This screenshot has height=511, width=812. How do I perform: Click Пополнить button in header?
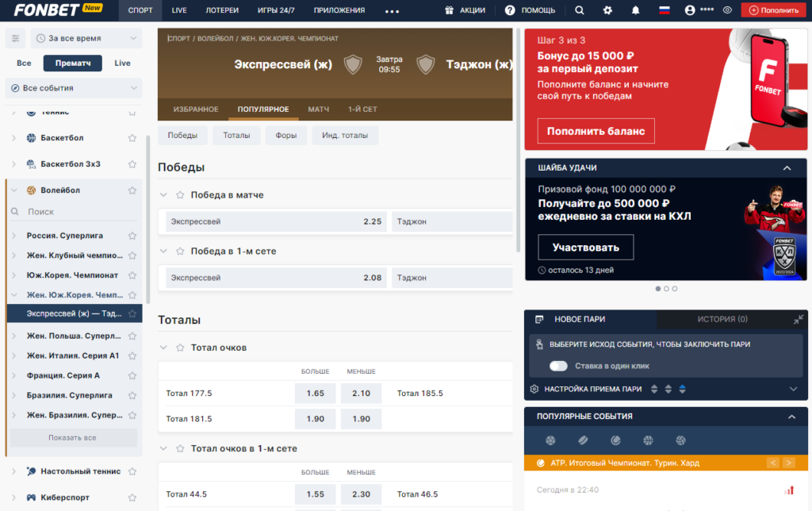pos(773,10)
